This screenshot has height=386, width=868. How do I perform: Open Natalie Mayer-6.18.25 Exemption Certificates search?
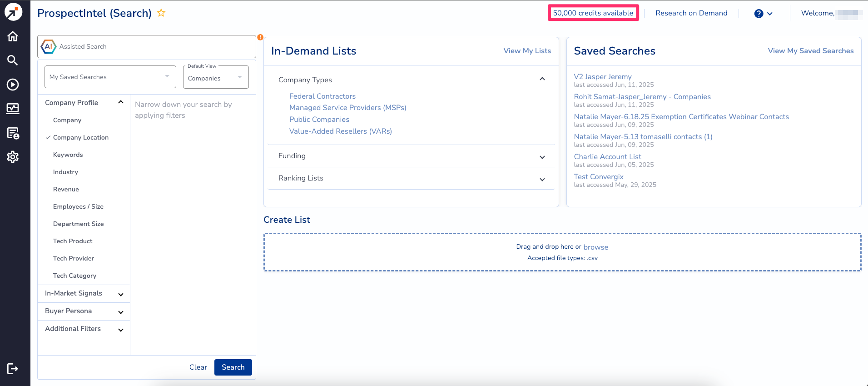(x=681, y=117)
